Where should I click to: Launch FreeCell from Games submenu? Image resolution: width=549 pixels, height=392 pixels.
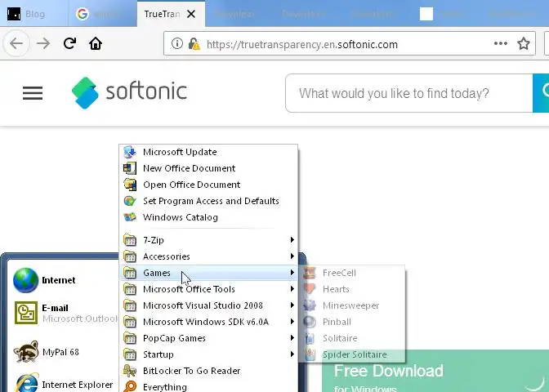point(353,273)
